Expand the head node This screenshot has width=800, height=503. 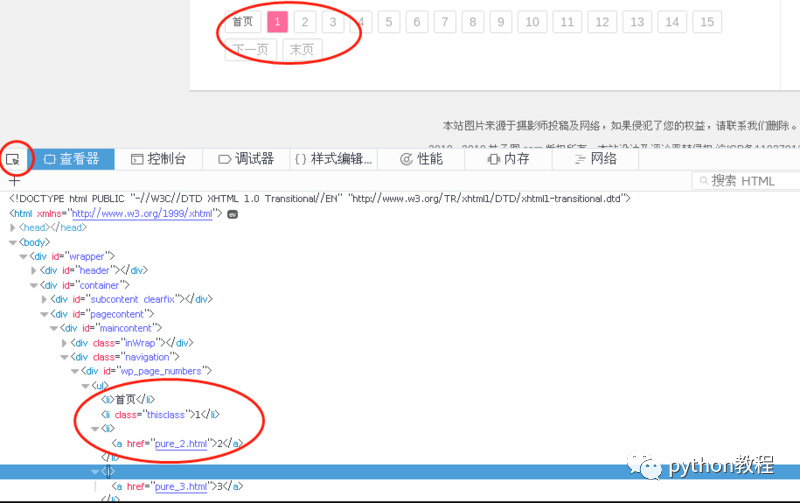point(13,228)
